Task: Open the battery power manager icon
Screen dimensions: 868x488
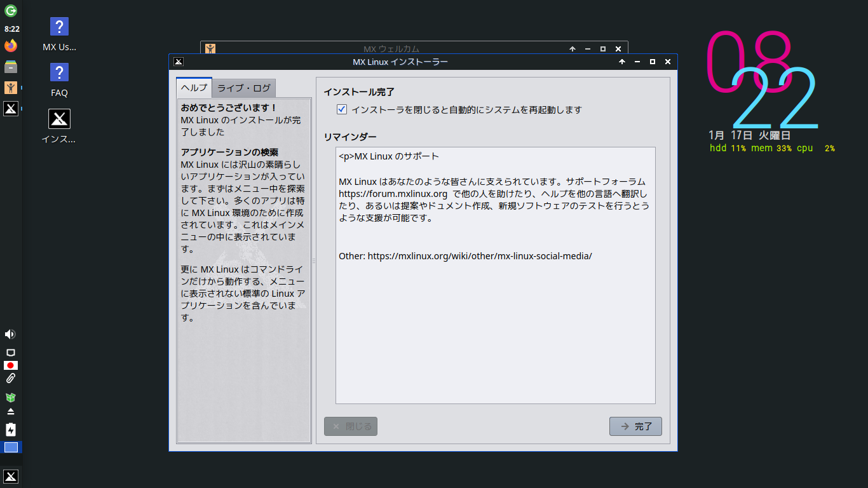Action: pos(10,430)
